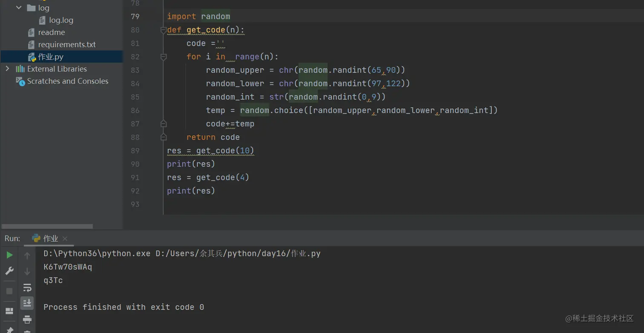Screen dimensions: 644x333
Task: Click console output 'K6Tw70sWAq'
Action: click(68, 267)
